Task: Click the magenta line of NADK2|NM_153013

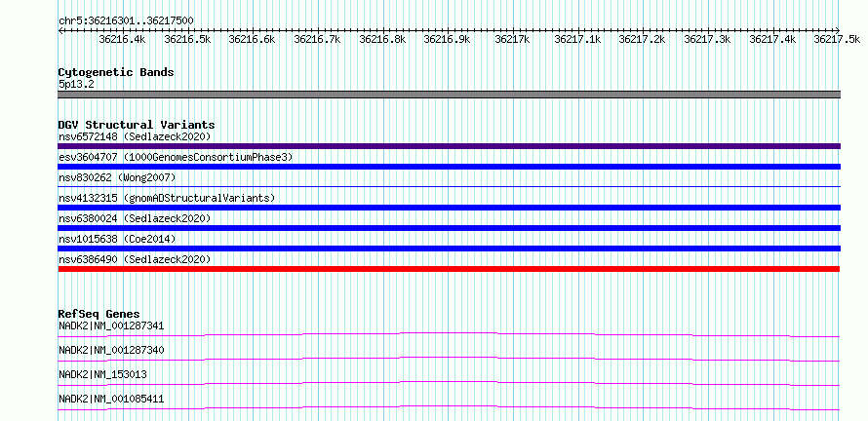Action: click(x=449, y=383)
